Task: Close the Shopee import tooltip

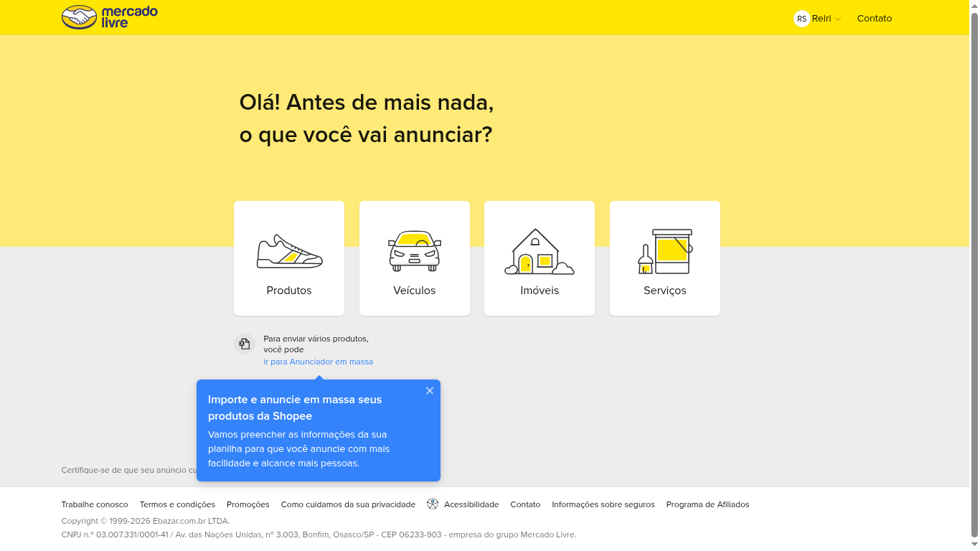Action: click(429, 391)
